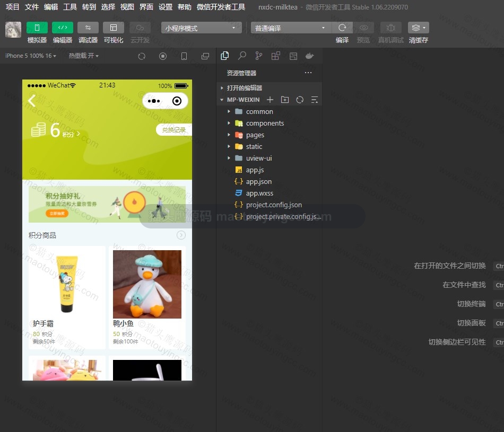Toggle the 调试器 debugger panel button
Viewport: 504px width, 432px height.
point(88,28)
